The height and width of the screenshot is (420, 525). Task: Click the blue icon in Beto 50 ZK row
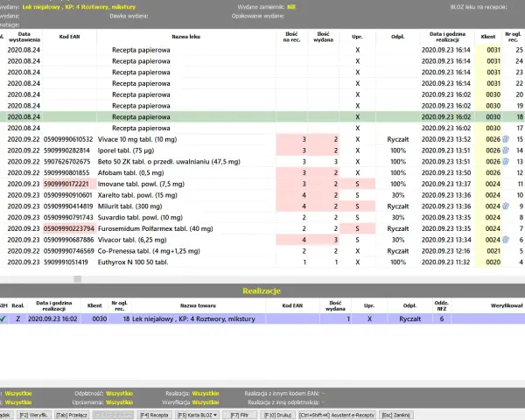[506, 161]
